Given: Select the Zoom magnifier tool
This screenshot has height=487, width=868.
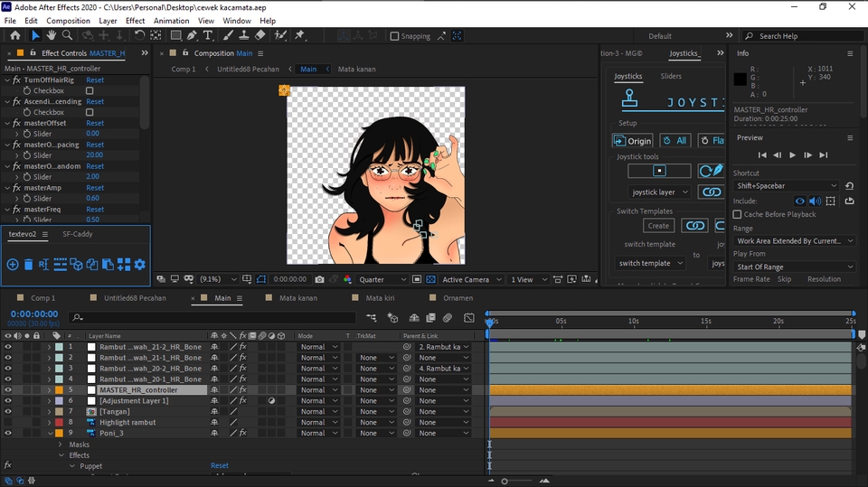Looking at the screenshot, I should click(67, 35).
